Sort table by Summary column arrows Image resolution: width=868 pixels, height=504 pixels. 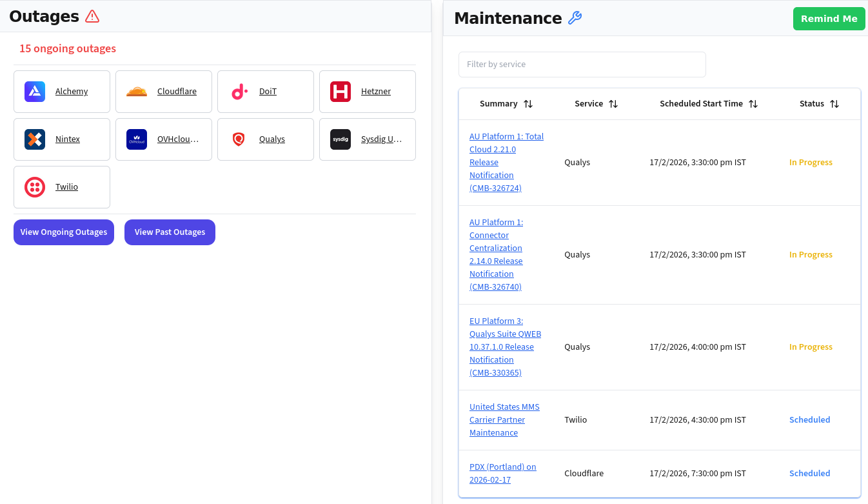point(528,104)
